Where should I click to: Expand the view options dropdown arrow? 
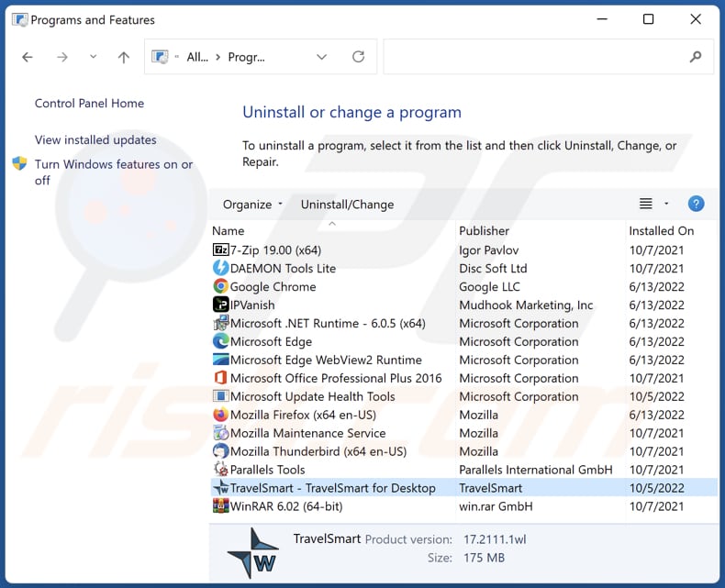tap(666, 204)
